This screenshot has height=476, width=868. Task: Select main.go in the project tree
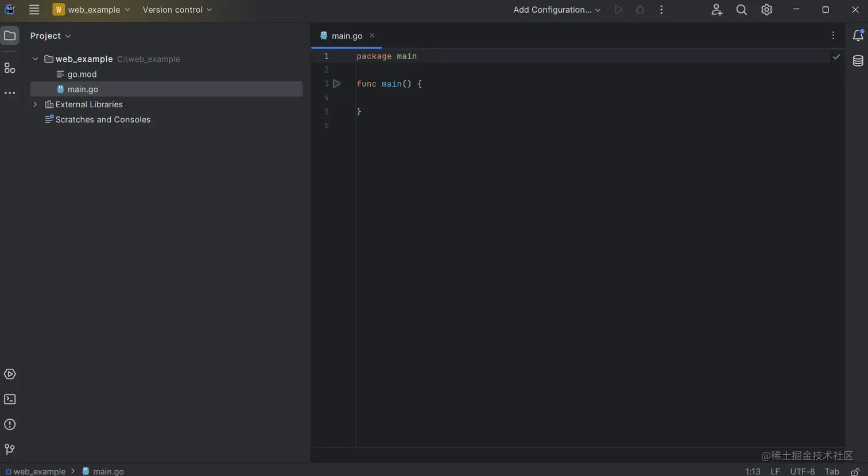83,89
